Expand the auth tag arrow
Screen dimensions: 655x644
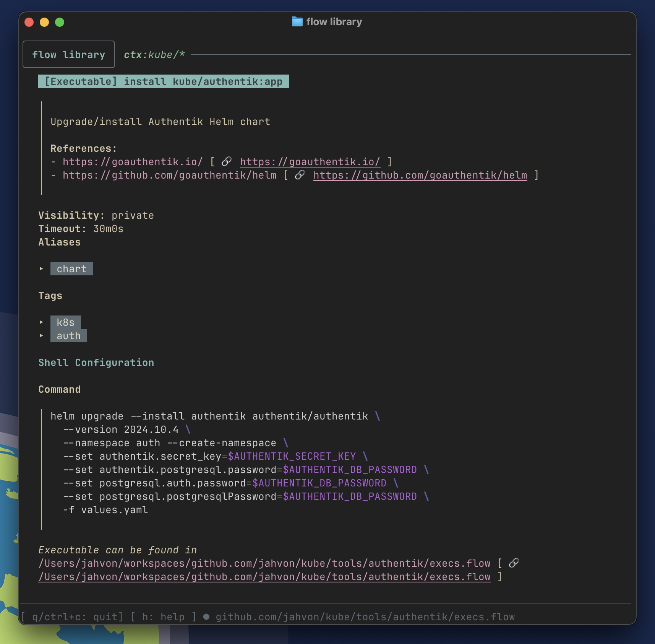[41, 336]
